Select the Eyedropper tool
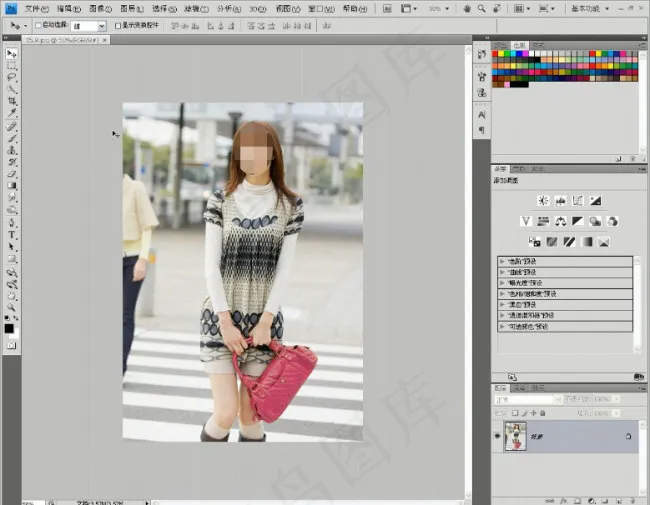650x505 pixels. tap(11, 113)
